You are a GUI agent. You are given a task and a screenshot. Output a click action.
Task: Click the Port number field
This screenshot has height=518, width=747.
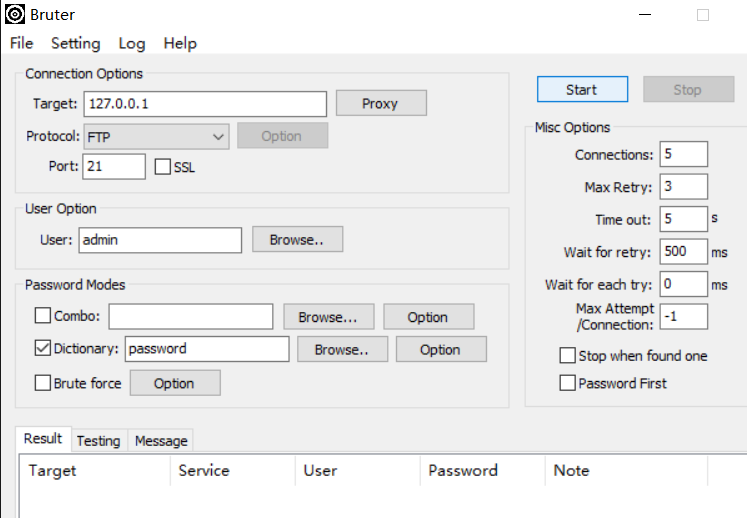114,166
